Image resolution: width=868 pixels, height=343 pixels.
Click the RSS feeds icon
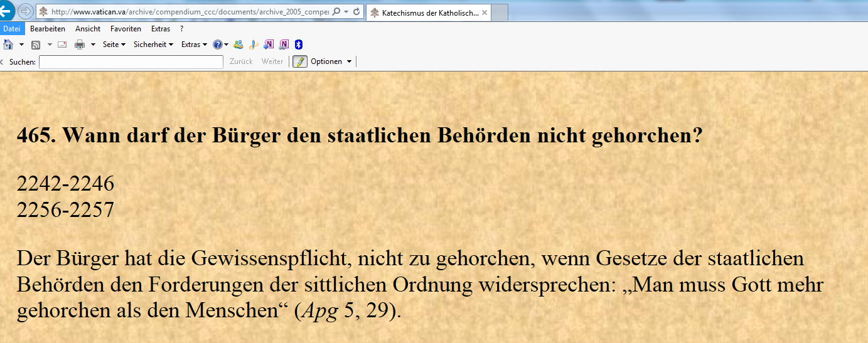point(36,45)
